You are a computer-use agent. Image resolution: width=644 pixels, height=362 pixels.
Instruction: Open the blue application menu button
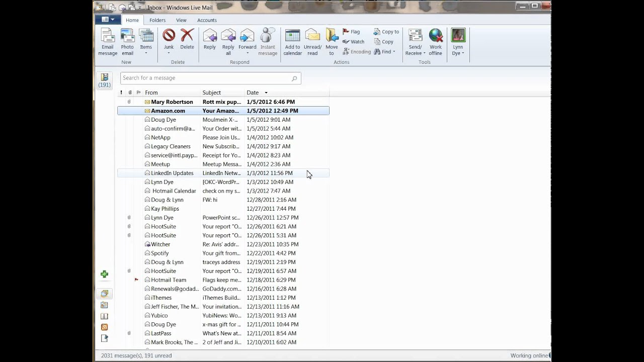click(x=108, y=20)
